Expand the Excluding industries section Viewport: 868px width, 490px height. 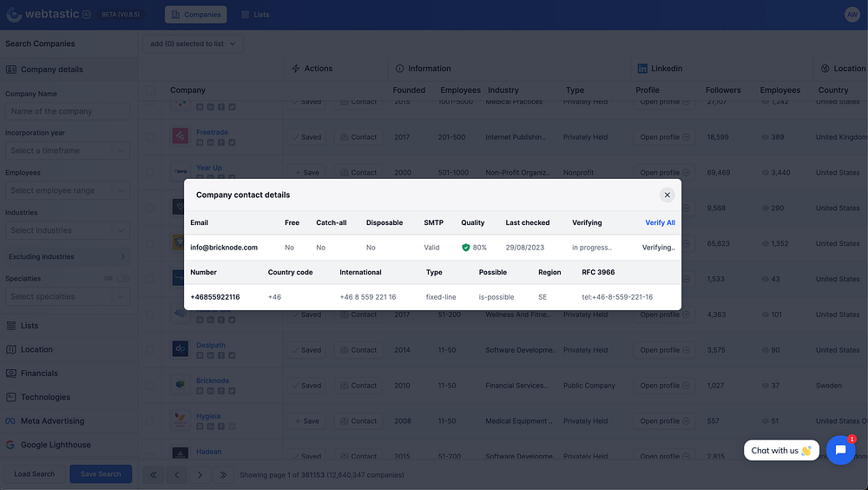click(68, 257)
